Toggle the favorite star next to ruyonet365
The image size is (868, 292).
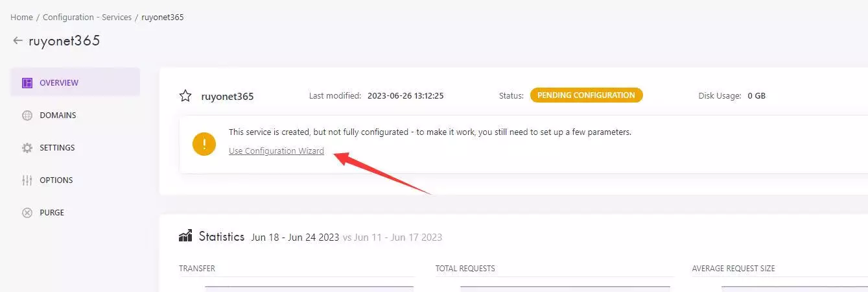[x=185, y=96]
